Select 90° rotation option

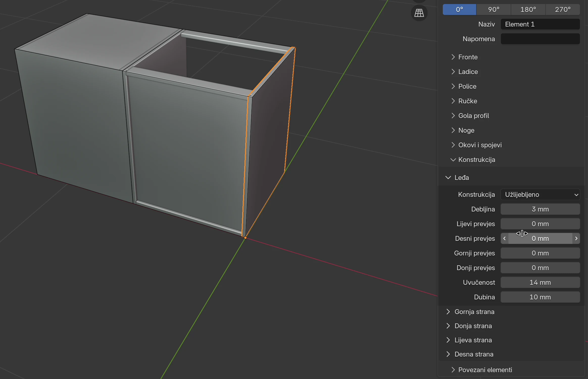pos(494,10)
